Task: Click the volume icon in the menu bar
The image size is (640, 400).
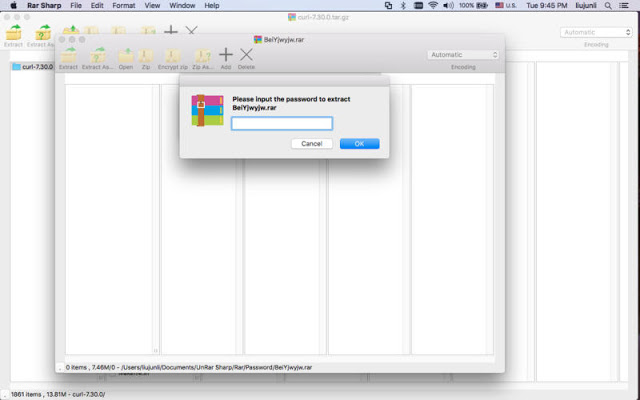Action: click(449, 6)
